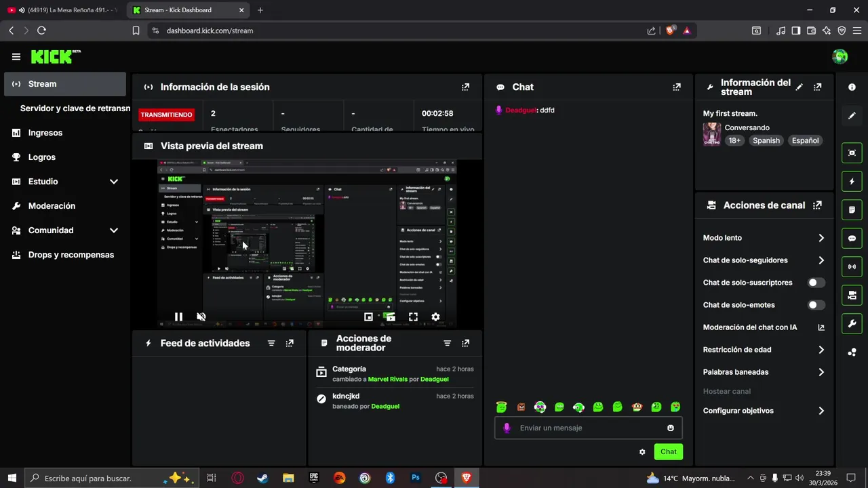Pop out the Chat panel
Viewport: 868px width, 488px height.
pos(676,87)
